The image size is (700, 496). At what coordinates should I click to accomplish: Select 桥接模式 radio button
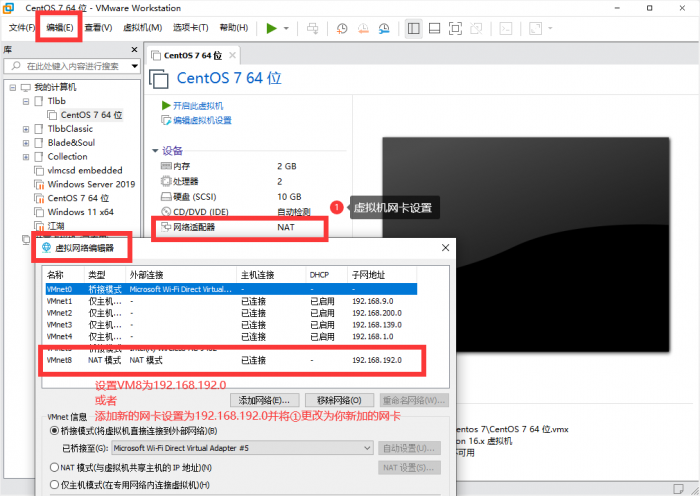55,431
